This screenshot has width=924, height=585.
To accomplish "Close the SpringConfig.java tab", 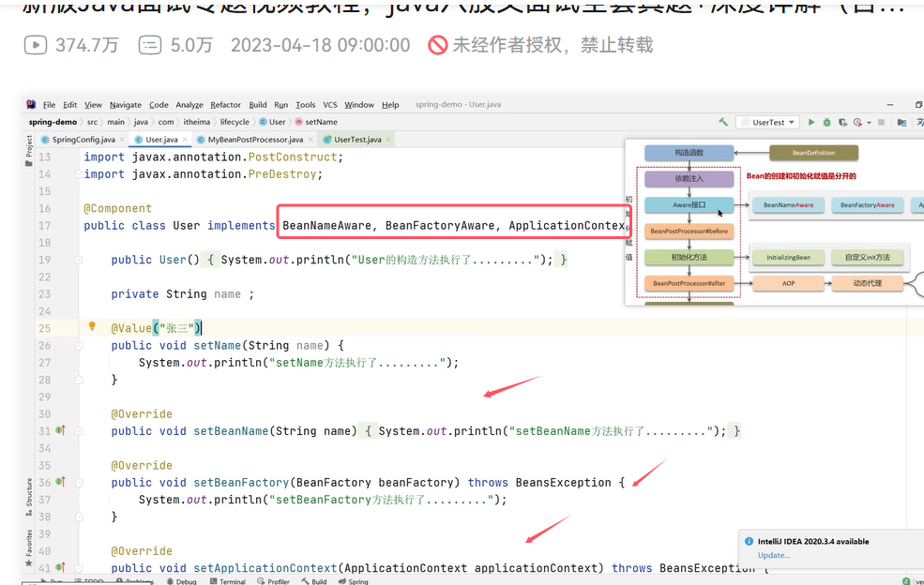I will point(122,140).
